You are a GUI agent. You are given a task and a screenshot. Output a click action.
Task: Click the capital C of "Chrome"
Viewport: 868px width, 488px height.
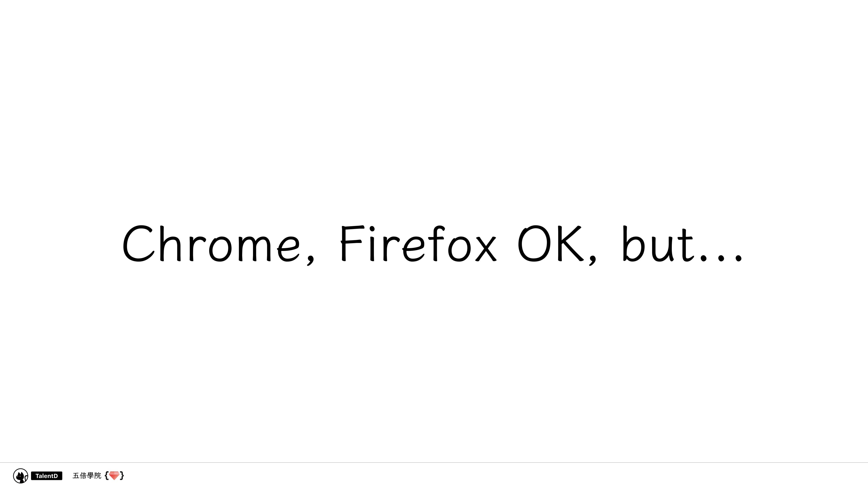138,244
